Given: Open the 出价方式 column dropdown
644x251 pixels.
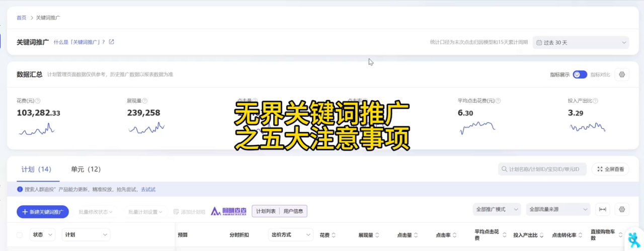Looking at the screenshot, I should (x=291, y=234).
